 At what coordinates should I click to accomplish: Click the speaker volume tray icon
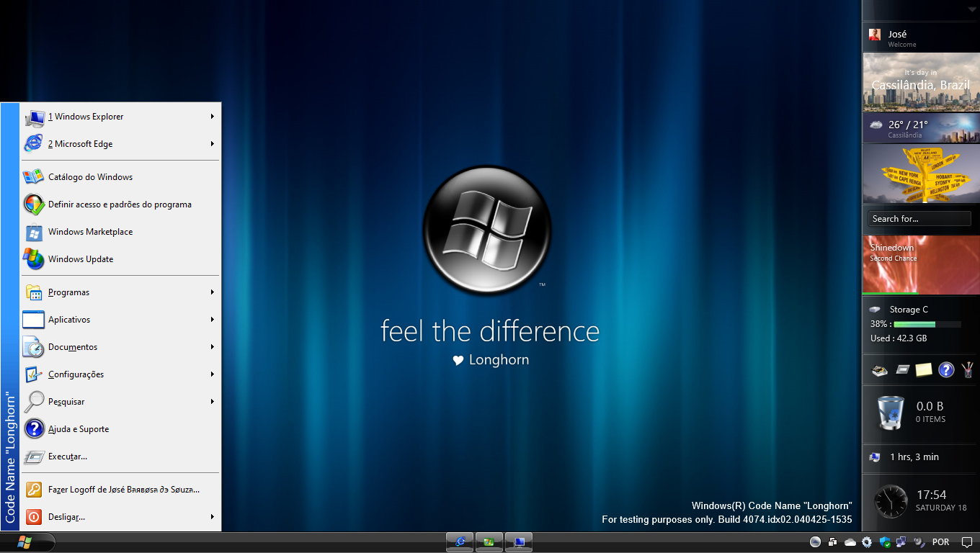(919, 542)
